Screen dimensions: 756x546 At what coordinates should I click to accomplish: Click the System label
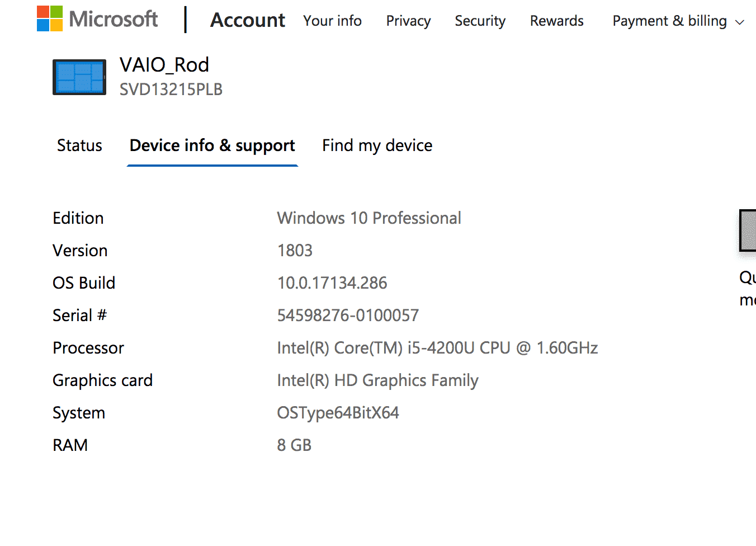(x=79, y=413)
